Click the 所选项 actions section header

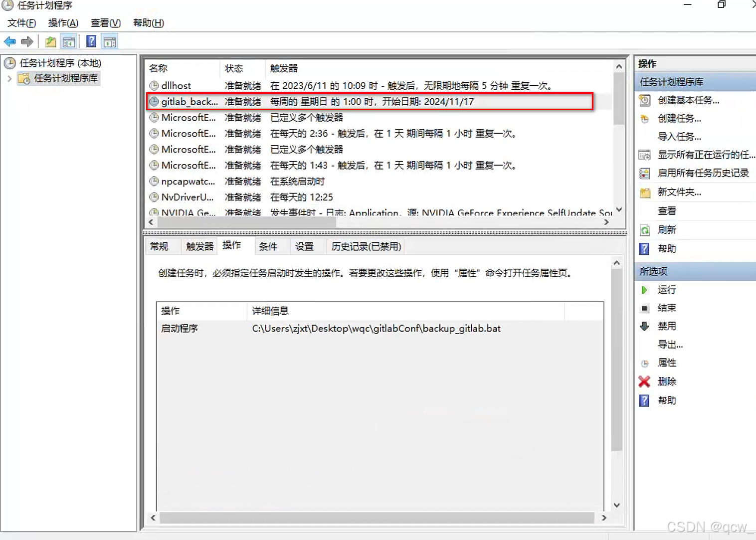696,271
